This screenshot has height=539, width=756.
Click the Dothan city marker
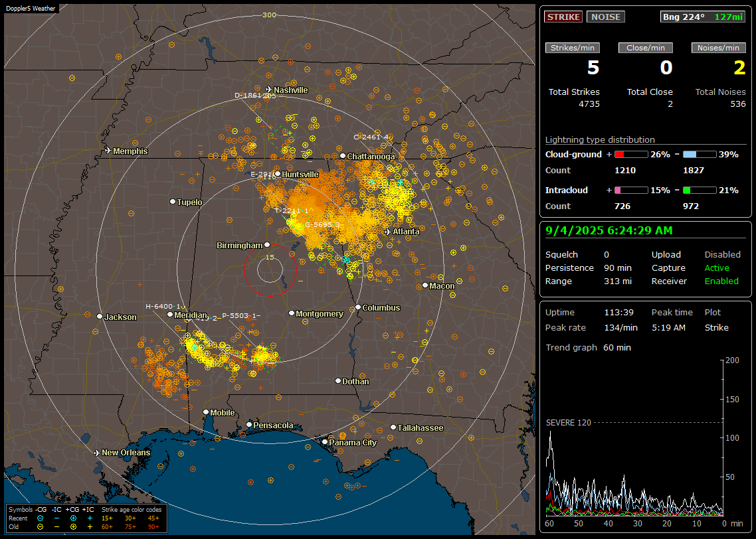click(x=338, y=380)
